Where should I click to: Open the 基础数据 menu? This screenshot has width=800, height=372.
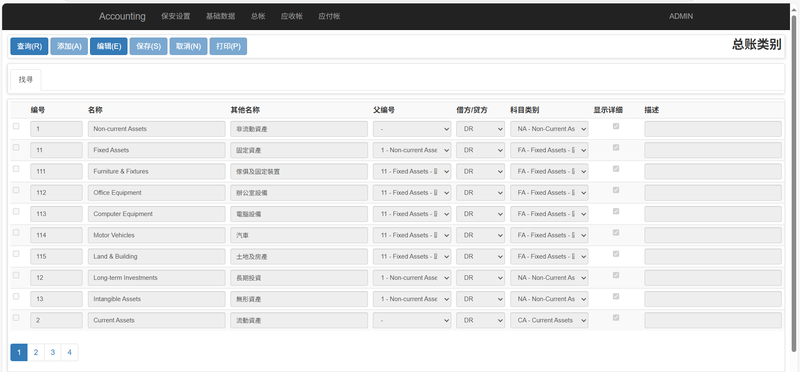pyautogui.click(x=220, y=16)
